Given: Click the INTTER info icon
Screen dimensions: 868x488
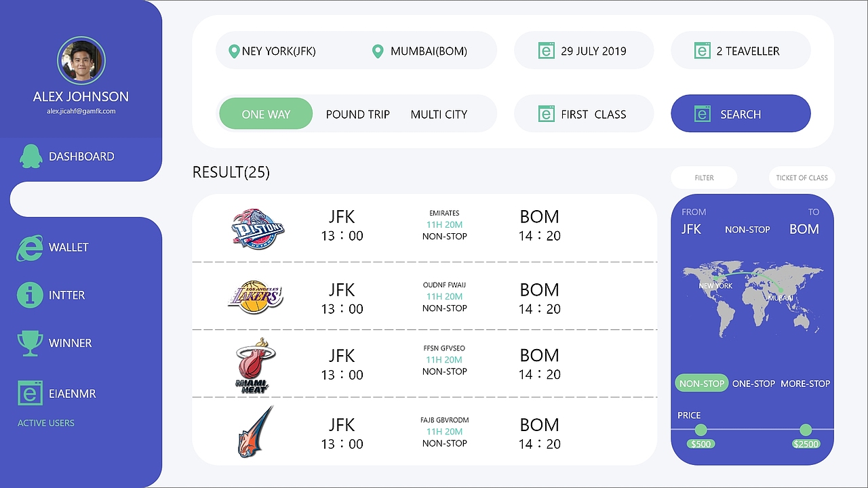Looking at the screenshot, I should 30,295.
